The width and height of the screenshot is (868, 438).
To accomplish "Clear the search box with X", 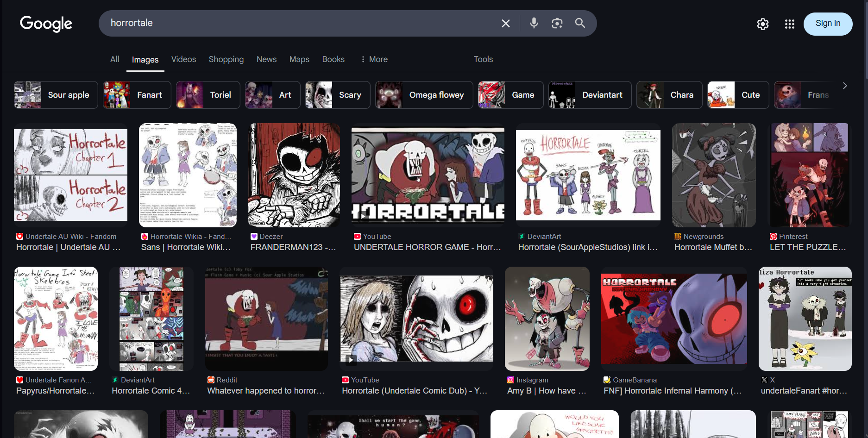I will click(x=506, y=23).
